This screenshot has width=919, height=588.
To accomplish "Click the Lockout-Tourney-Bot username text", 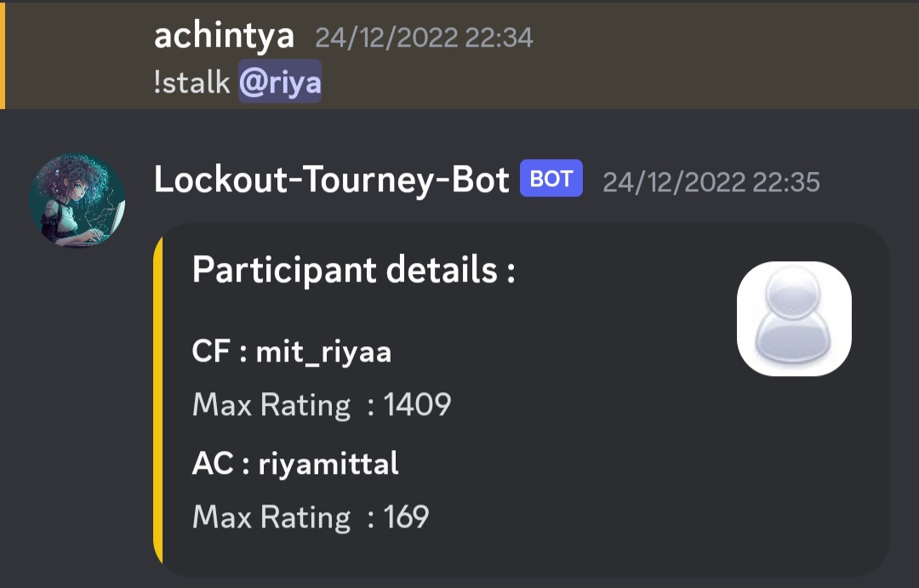I will pyautogui.click(x=328, y=180).
